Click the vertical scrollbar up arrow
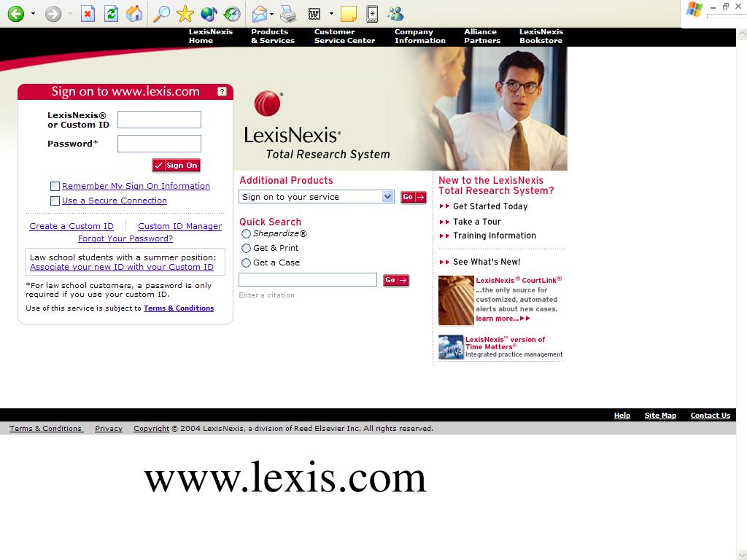 pyautogui.click(x=741, y=34)
